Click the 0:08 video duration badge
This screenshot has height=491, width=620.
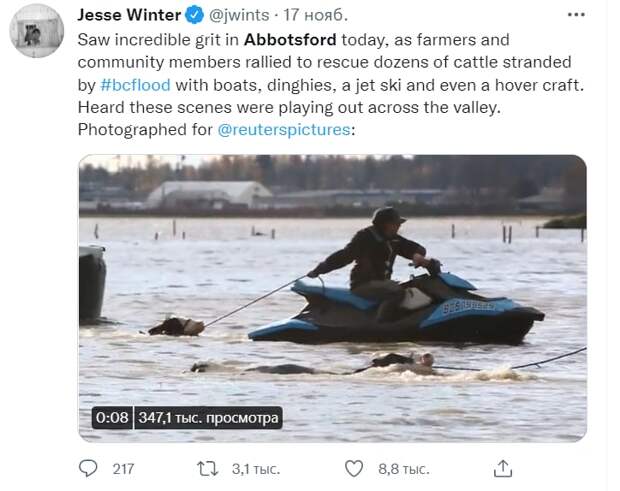click(x=112, y=417)
